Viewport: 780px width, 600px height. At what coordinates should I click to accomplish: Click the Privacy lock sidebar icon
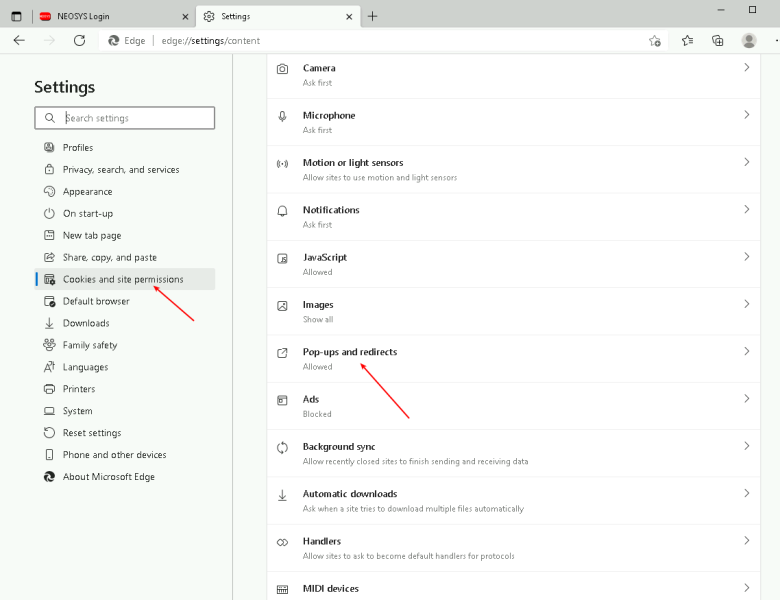(x=49, y=169)
